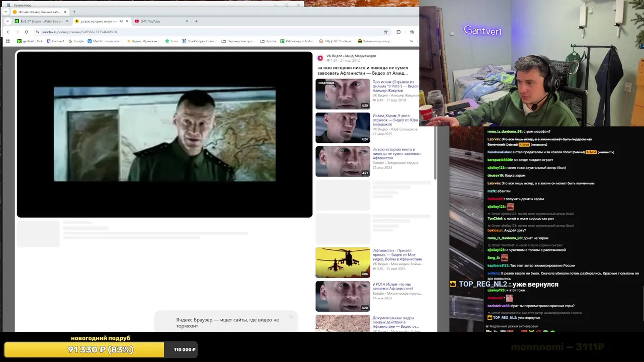Open the SharkScope bookmark
Screen dimensions: 644x362
coord(200,41)
